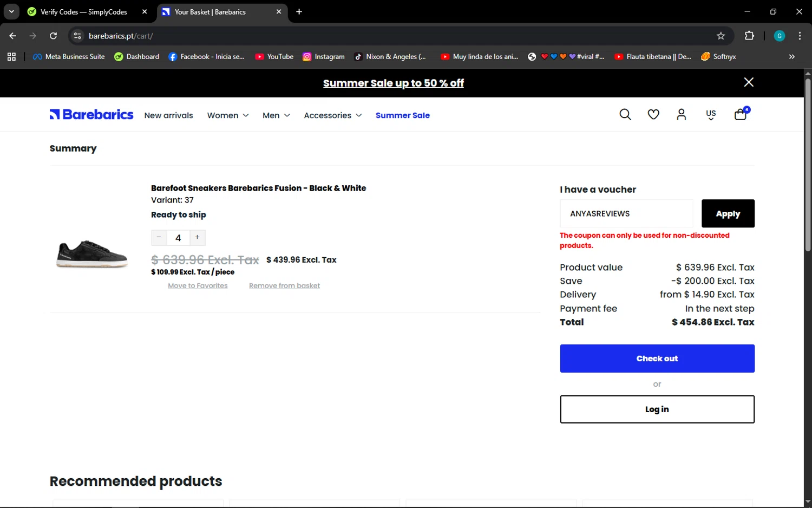Click the browser address bar URL
Screen dimensions: 812x508
(121, 36)
